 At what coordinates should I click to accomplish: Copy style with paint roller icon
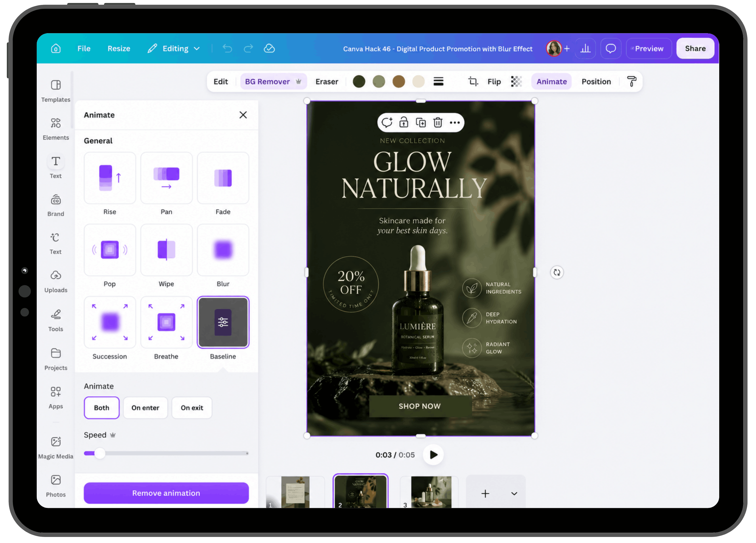(632, 82)
